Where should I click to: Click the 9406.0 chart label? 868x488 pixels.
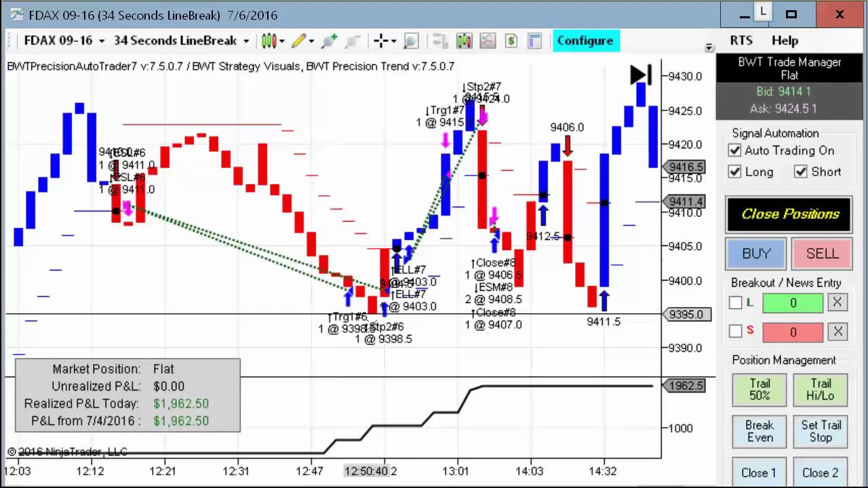pos(567,127)
